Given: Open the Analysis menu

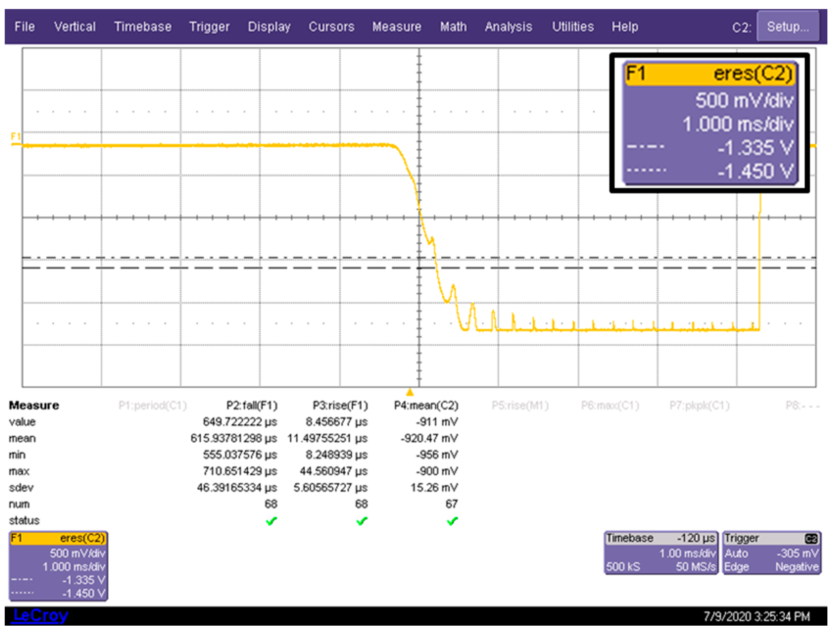Looking at the screenshot, I should (508, 27).
